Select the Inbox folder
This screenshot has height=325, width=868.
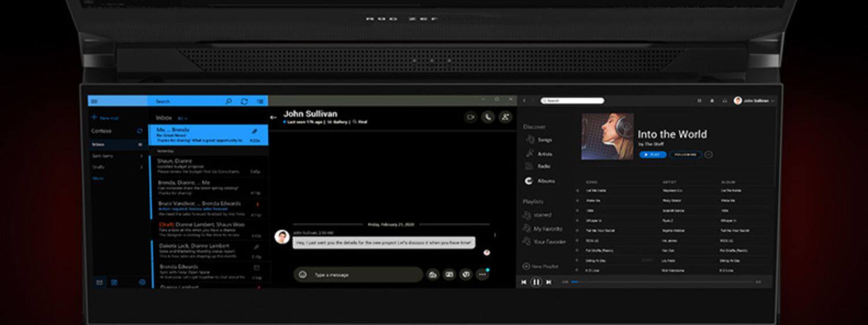[118, 144]
